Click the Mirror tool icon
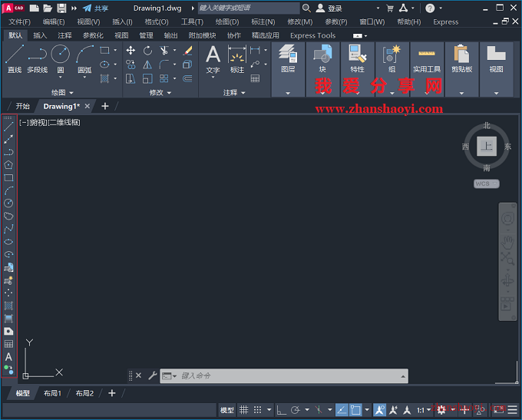 coord(147,64)
